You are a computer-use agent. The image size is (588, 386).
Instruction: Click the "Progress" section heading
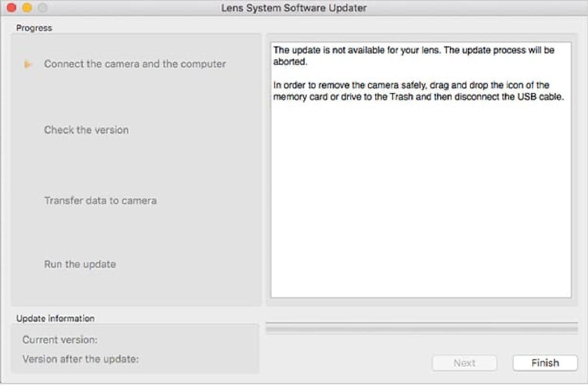click(x=34, y=28)
